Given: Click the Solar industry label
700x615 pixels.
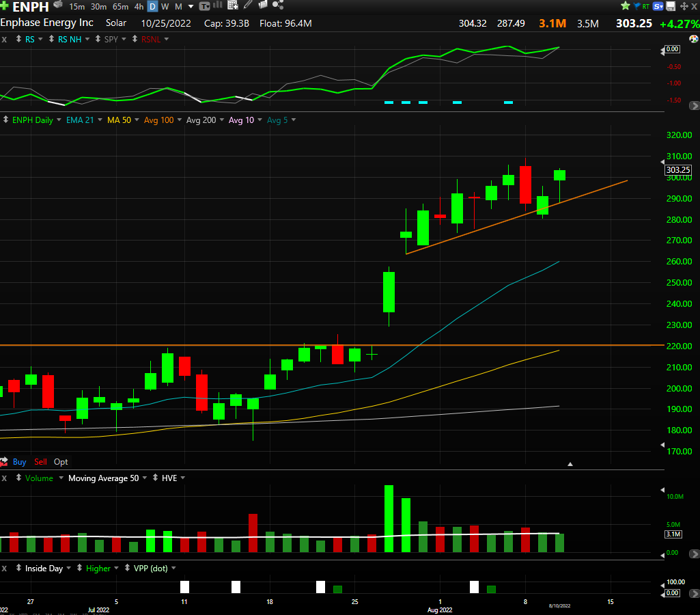Looking at the screenshot, I should click(116, 23).
